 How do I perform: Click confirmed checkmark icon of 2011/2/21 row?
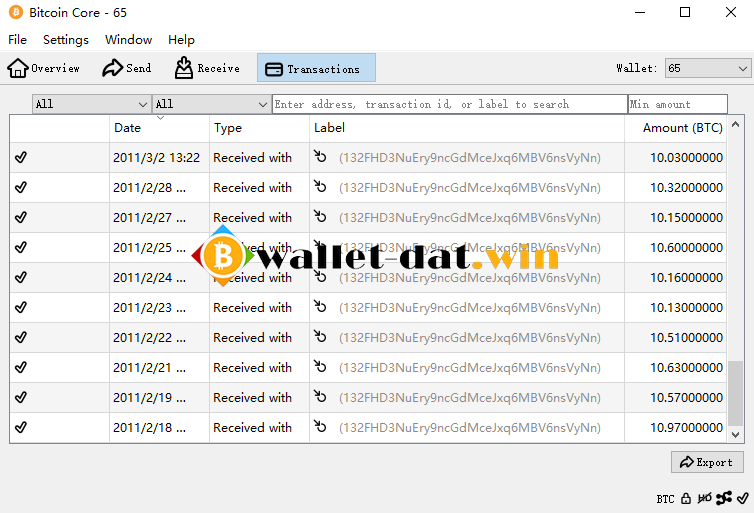(x=21, y=367)
